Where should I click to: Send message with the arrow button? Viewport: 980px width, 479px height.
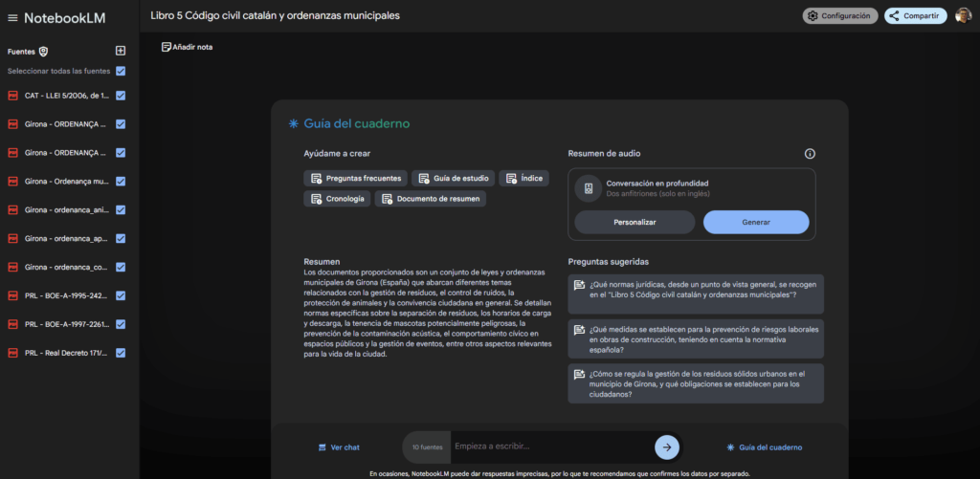pyautogui.click(x=667, y=447)
